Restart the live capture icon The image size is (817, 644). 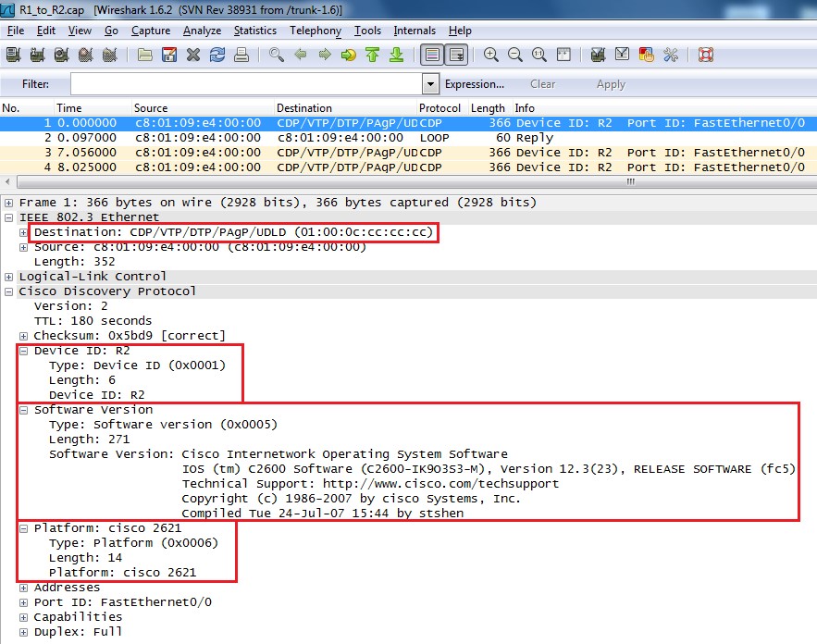point(109,55)
